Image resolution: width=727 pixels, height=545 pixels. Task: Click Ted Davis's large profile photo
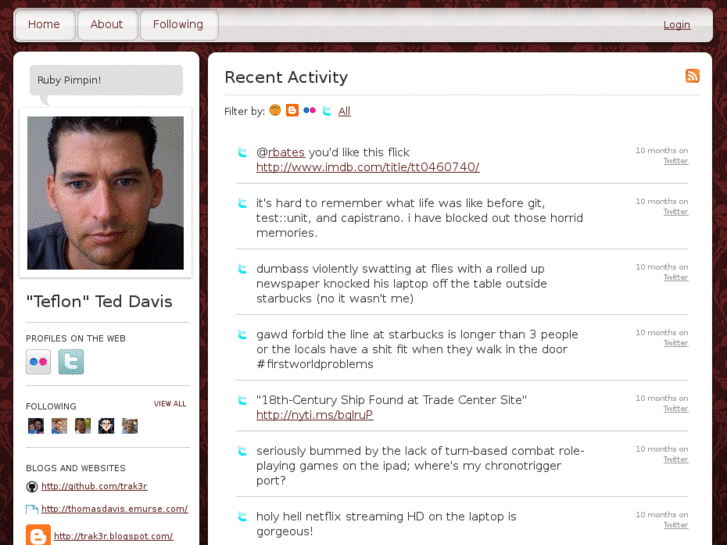pos(105,193)
